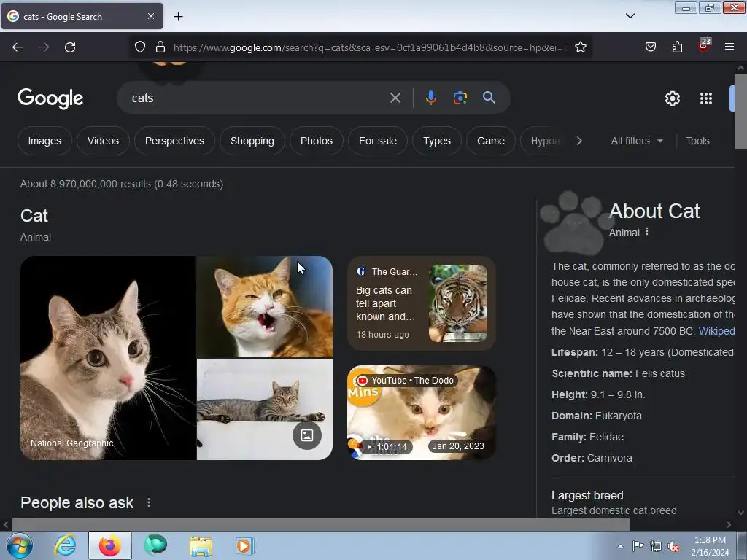Select the Photos filter chip
The width and height of the screenshot is (747, 560).
tap(317, 141)
